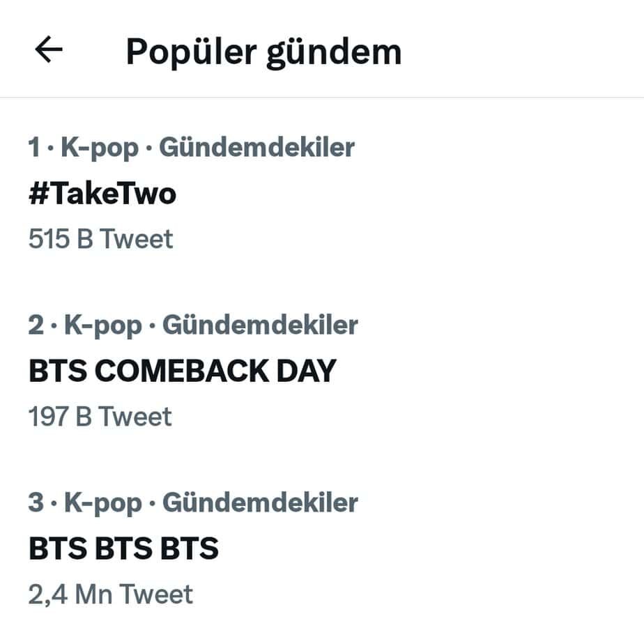
Task: Select the K-pop label above BTS BTS BTS
Action: (103, 503)
